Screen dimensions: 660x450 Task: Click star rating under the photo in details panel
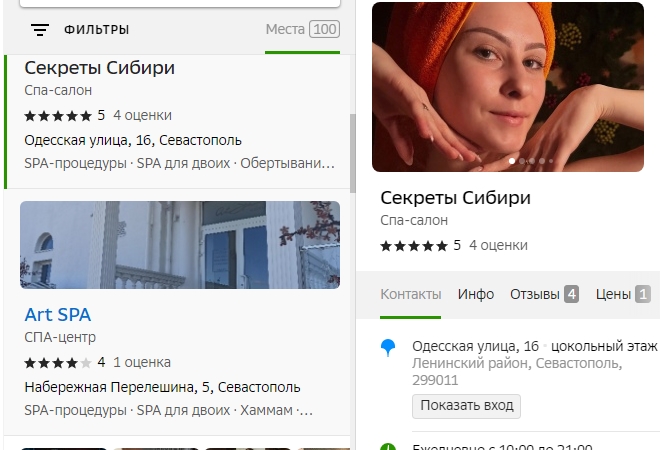(414, 245)
